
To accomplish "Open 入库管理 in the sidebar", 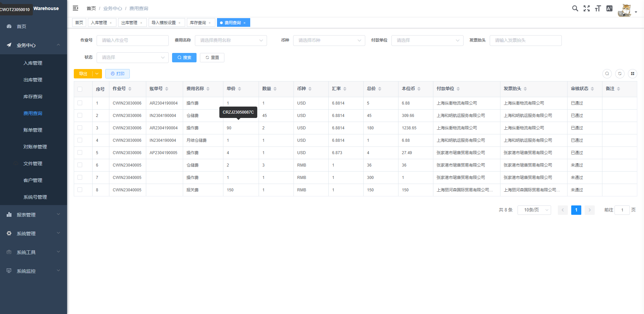I will 34,63.
